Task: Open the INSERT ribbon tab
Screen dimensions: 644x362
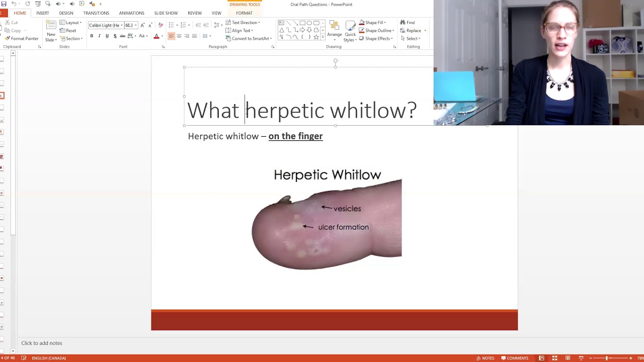Action: click(x=42, y=13)
